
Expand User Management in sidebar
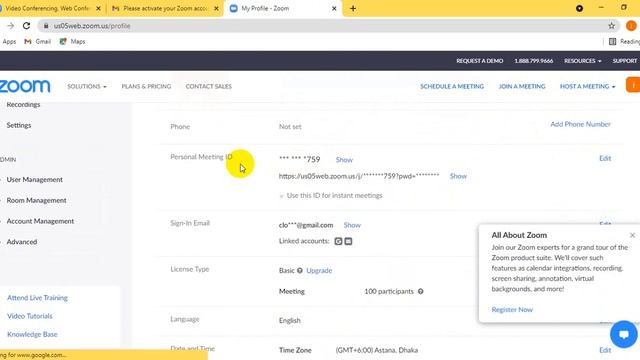(34, 180)
